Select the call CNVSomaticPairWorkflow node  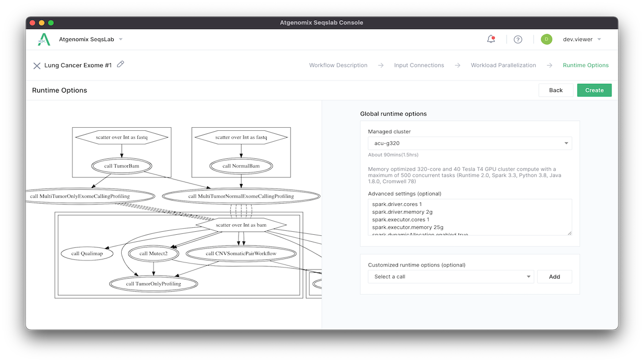click(241, 253)
